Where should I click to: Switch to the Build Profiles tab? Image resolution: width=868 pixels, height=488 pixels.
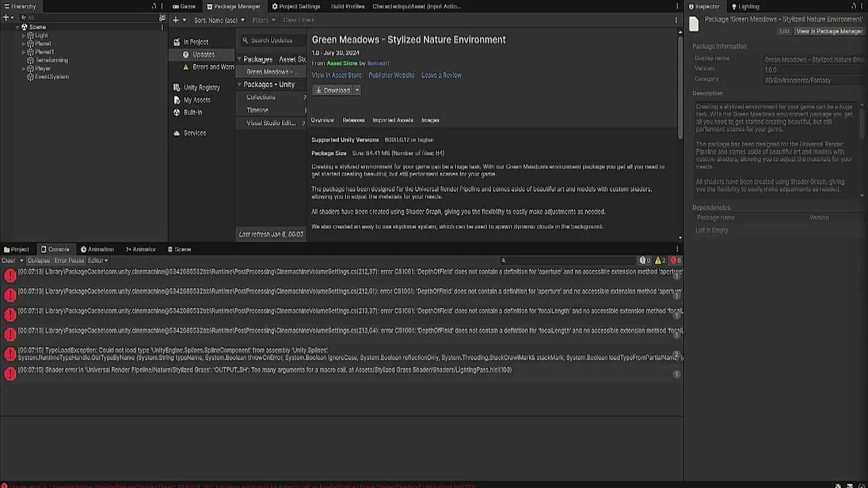[348, 6]
